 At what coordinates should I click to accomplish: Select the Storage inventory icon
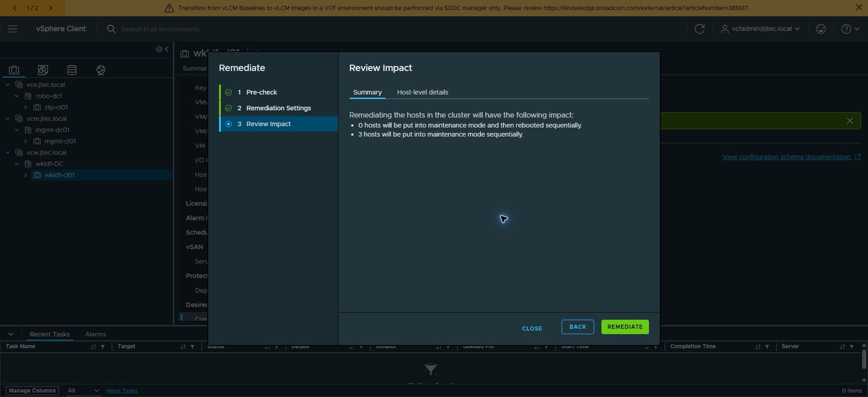pos(72,70)
